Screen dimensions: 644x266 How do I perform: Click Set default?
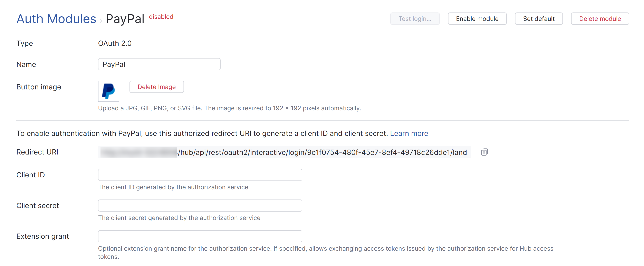point(538,19)
